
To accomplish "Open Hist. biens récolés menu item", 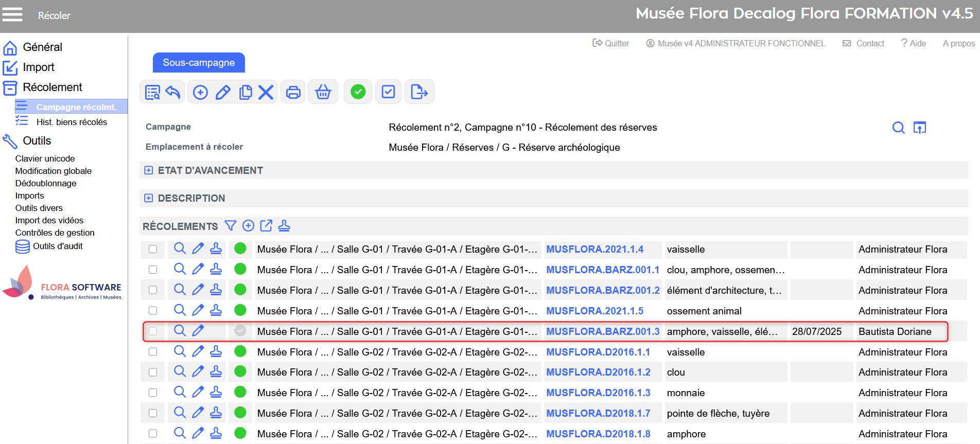I will click(72, 122).
